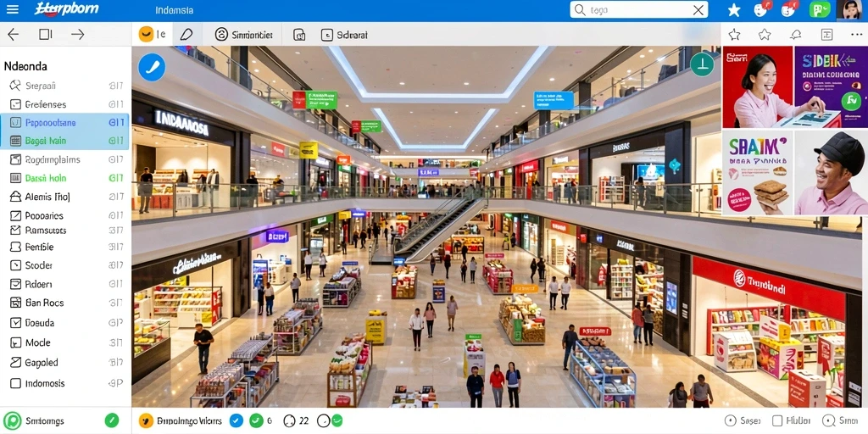Image resolution: width=868 pixels, height=434 pixels.
Task: Open the biscuit ad thumbnail
Action: 758,173
